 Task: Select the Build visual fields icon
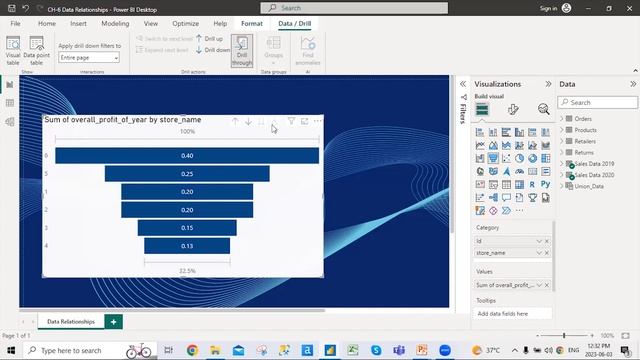pos(482,109)
